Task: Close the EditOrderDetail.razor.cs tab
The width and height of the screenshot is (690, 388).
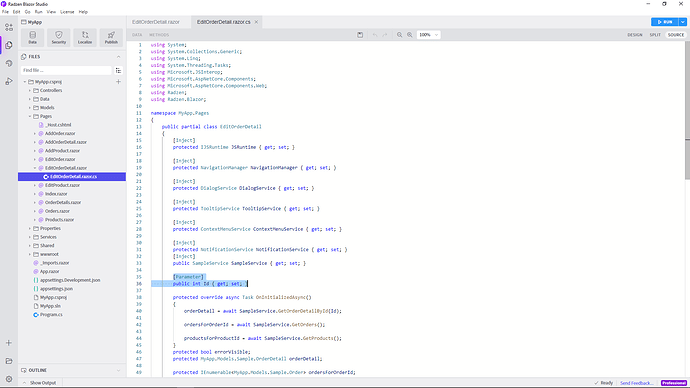Action: pyautogui.click(x=256, y=22)
